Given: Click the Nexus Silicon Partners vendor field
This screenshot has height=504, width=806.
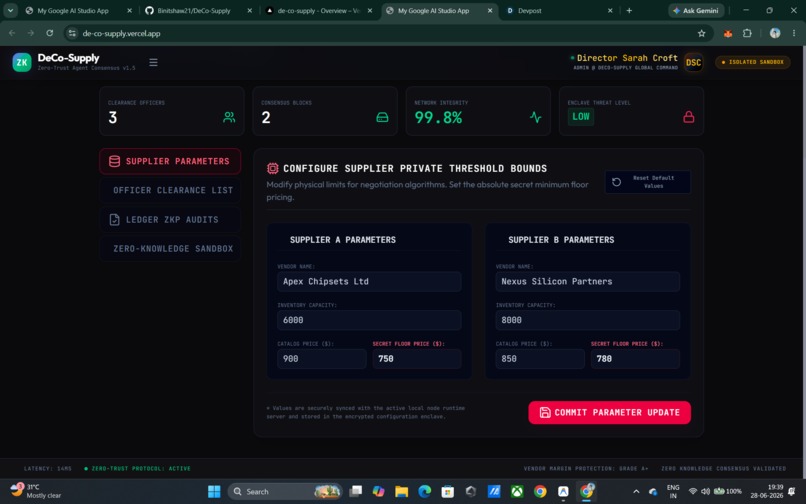Looking at the screenshot, I should [588, 282].
